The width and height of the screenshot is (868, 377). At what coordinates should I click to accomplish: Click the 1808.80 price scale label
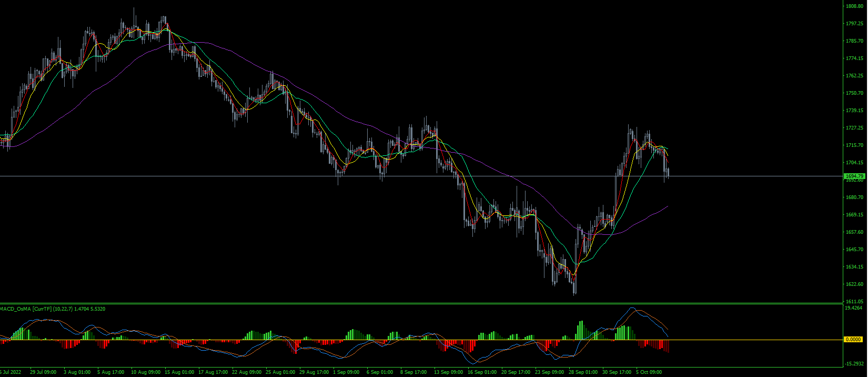click(x=855, y=6)
